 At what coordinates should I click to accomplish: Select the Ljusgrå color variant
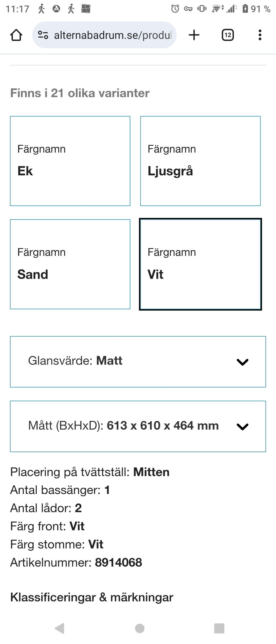[200, 161]
